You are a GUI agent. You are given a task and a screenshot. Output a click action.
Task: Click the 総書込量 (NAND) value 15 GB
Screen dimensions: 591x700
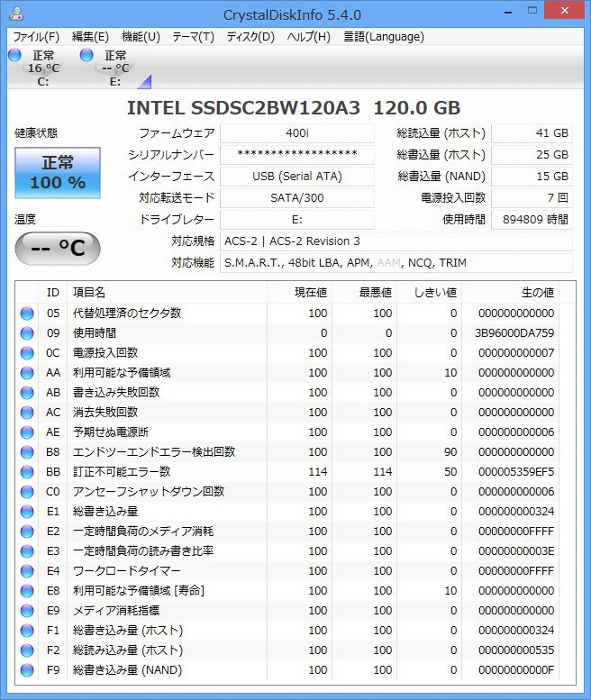pos(532,177)
